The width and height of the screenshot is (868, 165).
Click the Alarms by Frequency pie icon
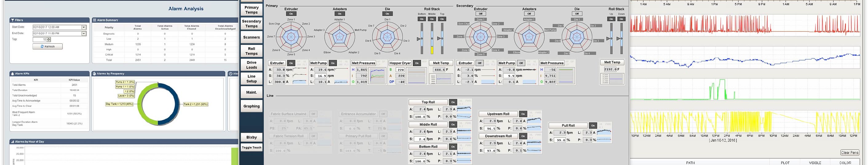94,74
